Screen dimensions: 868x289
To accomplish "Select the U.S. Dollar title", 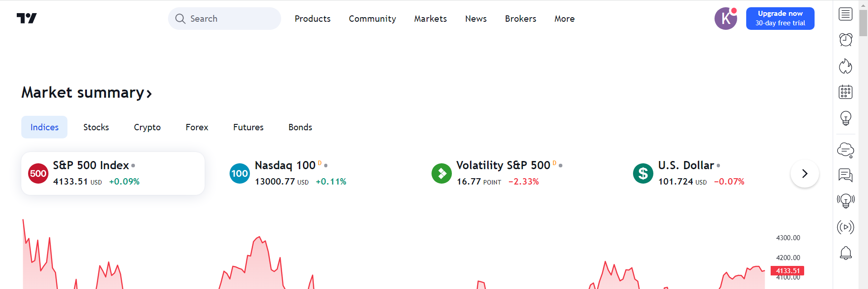I will coord(686,165).
